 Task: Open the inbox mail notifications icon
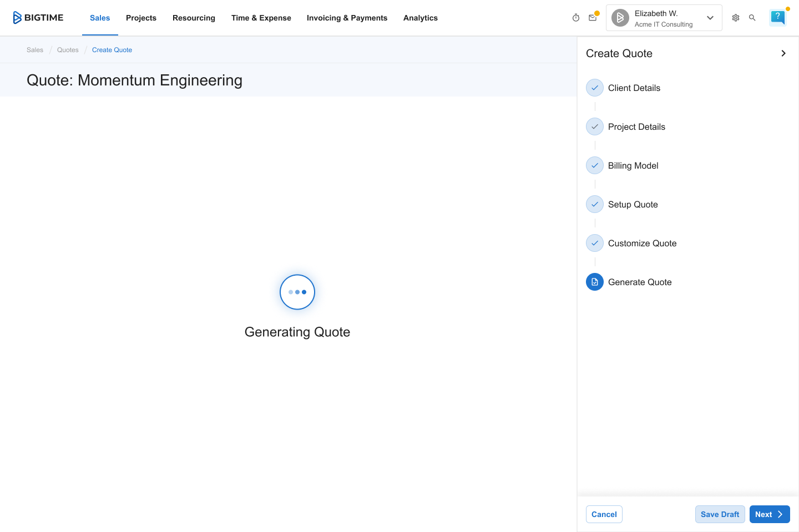[x=593, y=18]
